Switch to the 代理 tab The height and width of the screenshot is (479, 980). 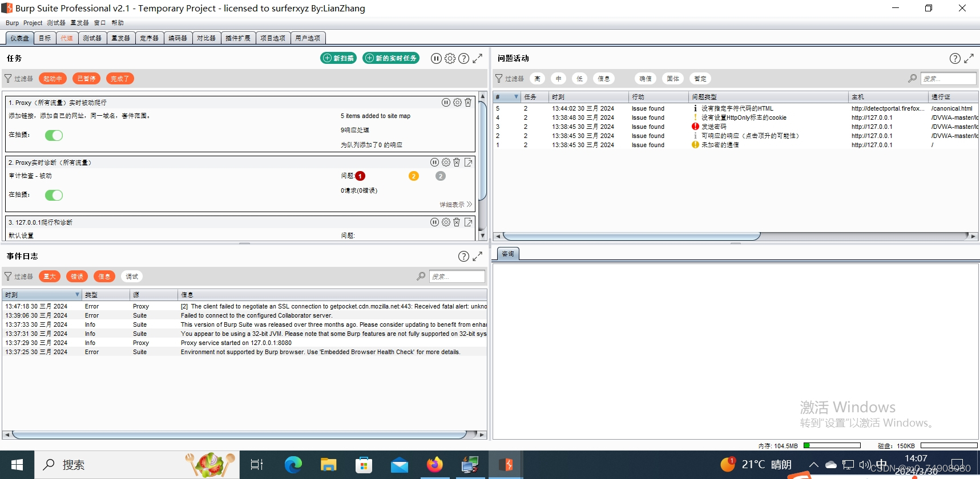[67, 38]
